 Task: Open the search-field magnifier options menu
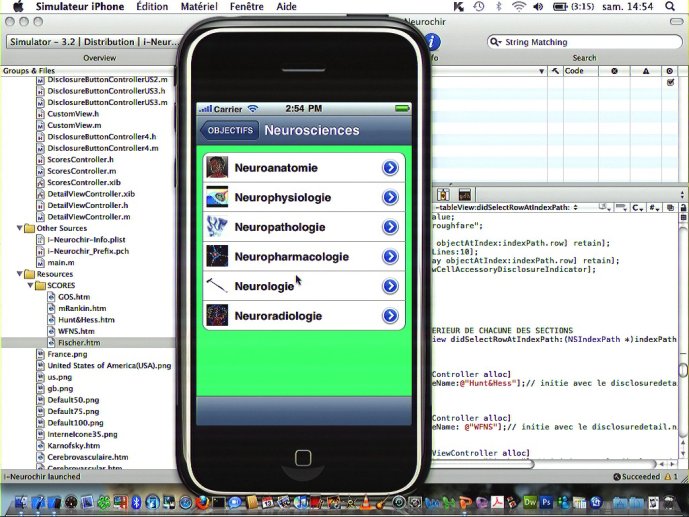click(x=495, y=42)
